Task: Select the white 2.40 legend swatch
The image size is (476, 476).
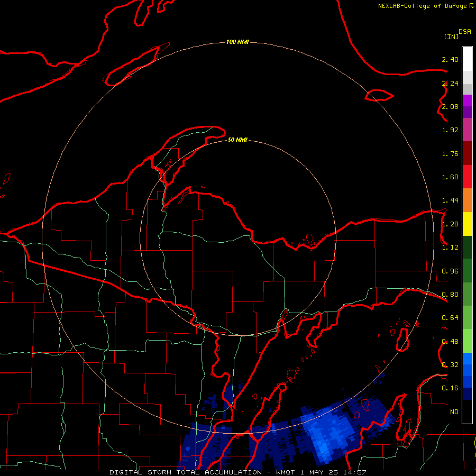Action: click(x=467, y=59)
